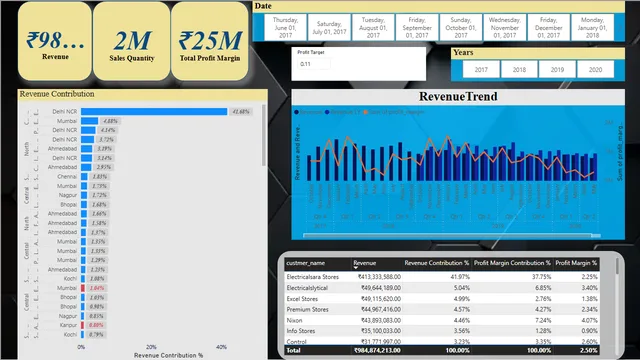The height and width of the screenshot is (360, 640).
Task: Click the 2M Sales Quantity card
Action: pyautogui.click(x=131, y=41)
